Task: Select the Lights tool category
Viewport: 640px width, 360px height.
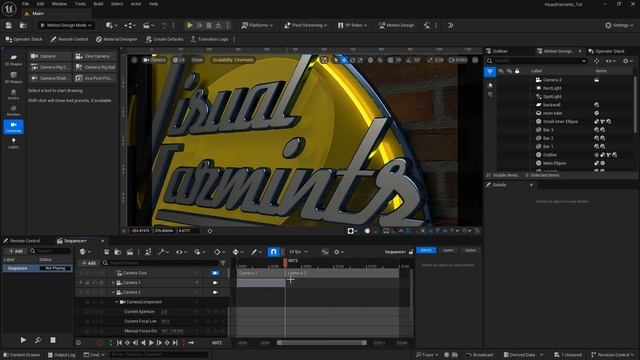Action: tap(13, 143)
